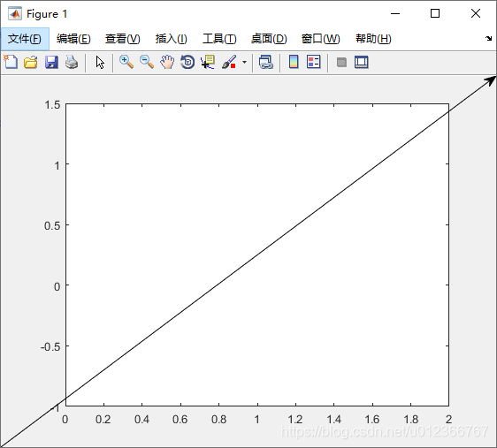Image resolution: width=497 pixels, height=448 pixels.
Task: Activate the Zoom In magnifier tool
Action: (126, 62)
